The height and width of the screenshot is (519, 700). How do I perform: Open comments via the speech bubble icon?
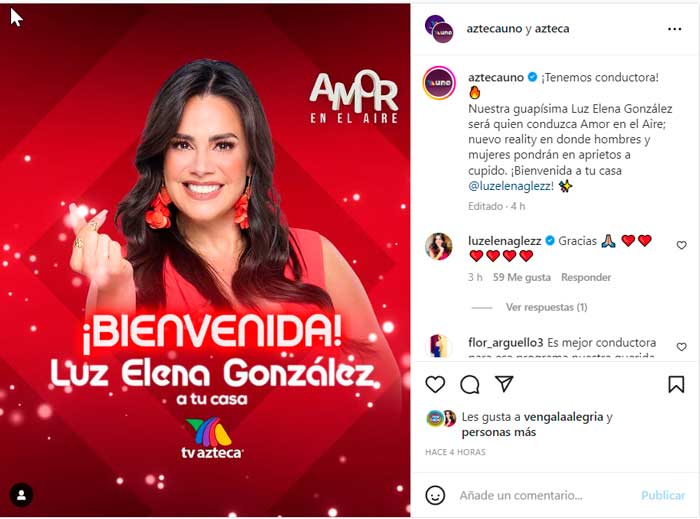tap(470, 384)
